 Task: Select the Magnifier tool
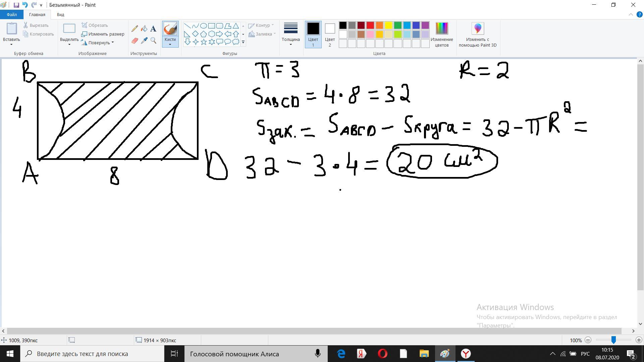click(153, 41)
